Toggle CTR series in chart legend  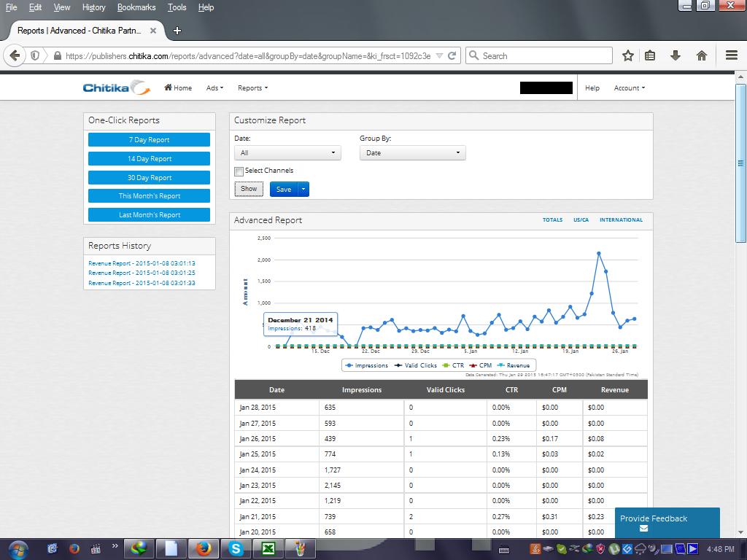[453, 365]
